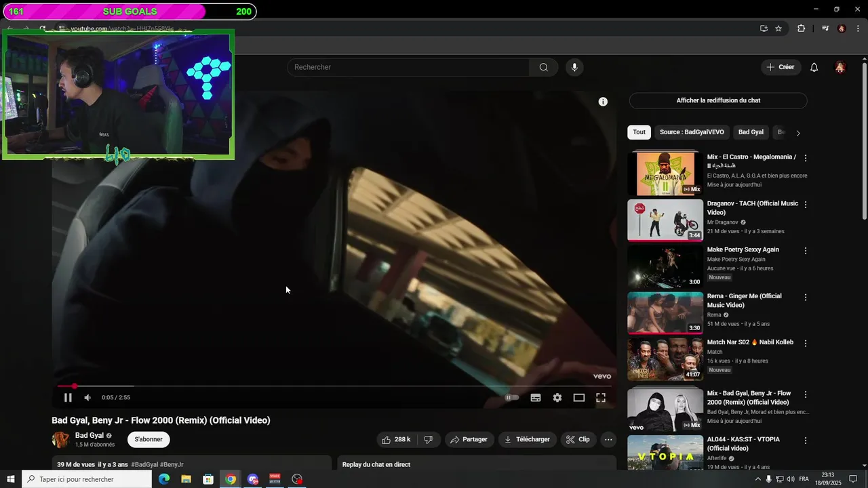Image resolution: width=868 pixels, height=488 pixels.
Task: Select the Tout filter chip
Action: click(x=639, y=132)
